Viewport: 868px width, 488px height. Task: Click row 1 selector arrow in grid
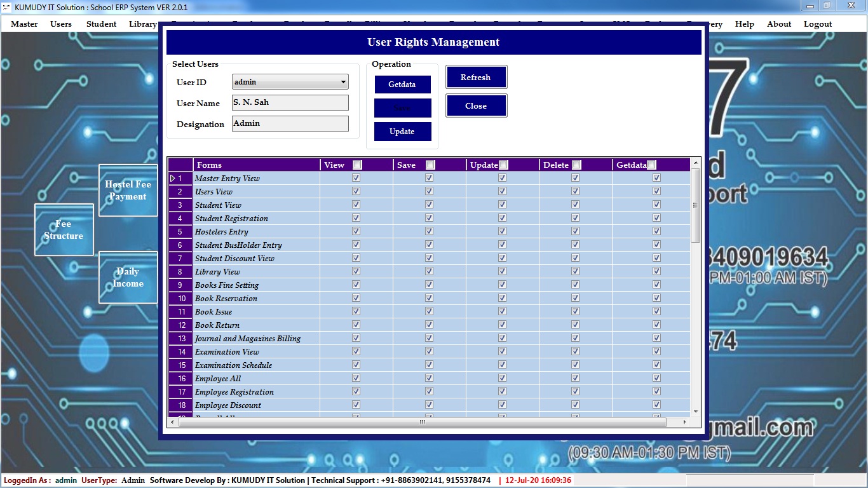173,179
